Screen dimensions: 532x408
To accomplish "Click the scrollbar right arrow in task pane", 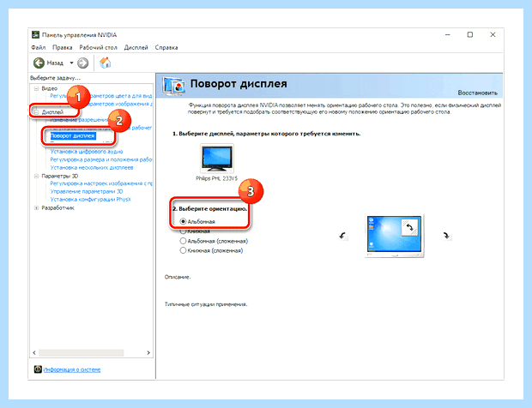I will pyautogui.click(x=148, y=353).
